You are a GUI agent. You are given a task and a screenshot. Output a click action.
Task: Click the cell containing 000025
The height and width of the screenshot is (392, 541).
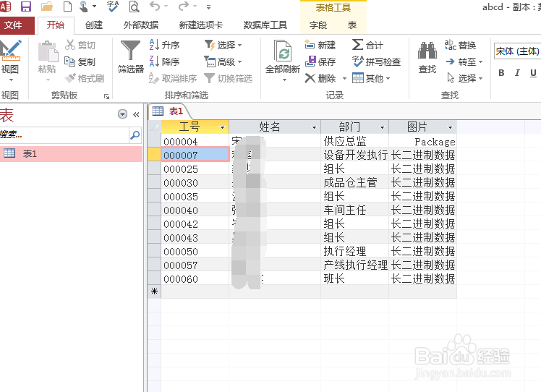(195, 169)
